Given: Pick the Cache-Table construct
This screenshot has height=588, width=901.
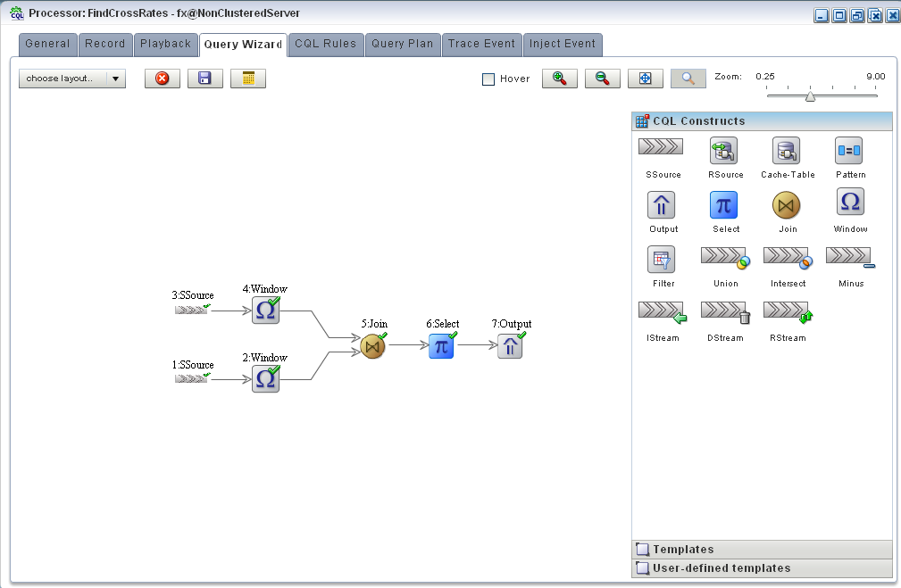Looking at the screenshot, I should (x=786, y=151).
